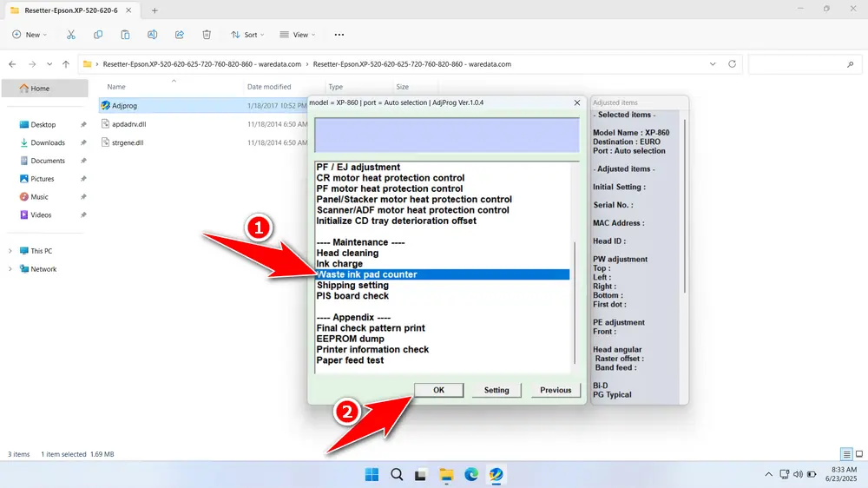Click the Delete trash icon in toolbar
Viewport: 868px width, 488px height.
207,35
